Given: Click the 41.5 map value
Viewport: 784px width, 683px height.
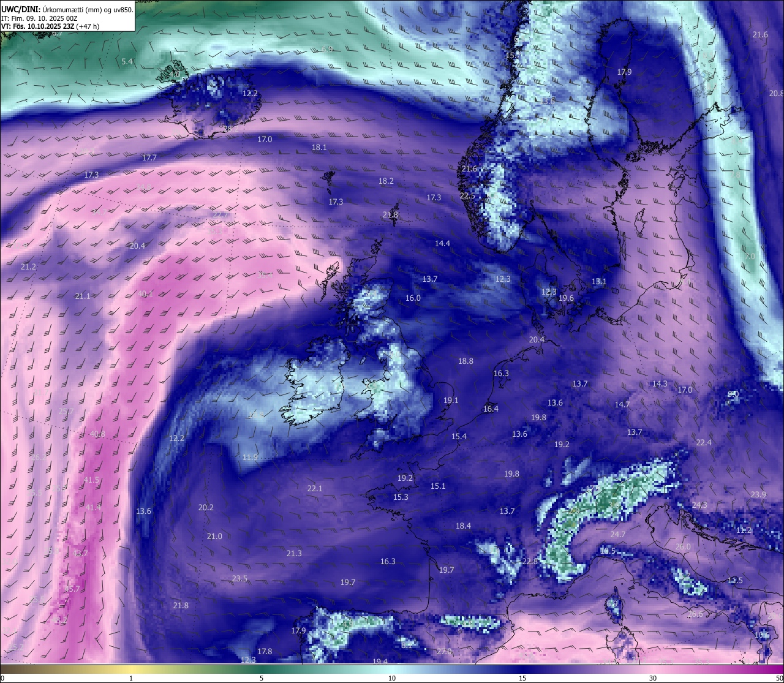Looking at the screenshot, I should click(91, 480).
